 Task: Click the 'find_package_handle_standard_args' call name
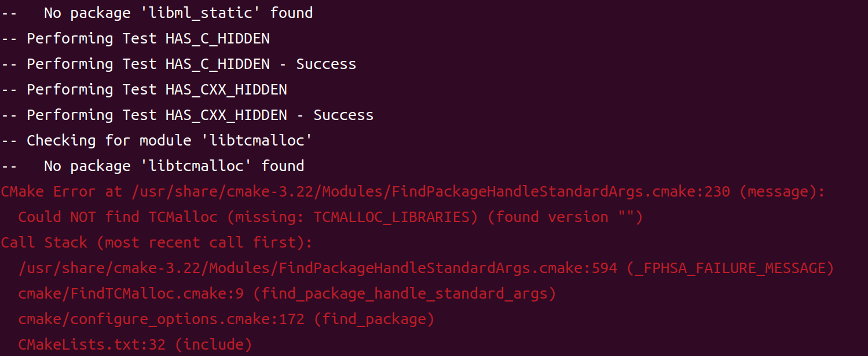[404, 293]
